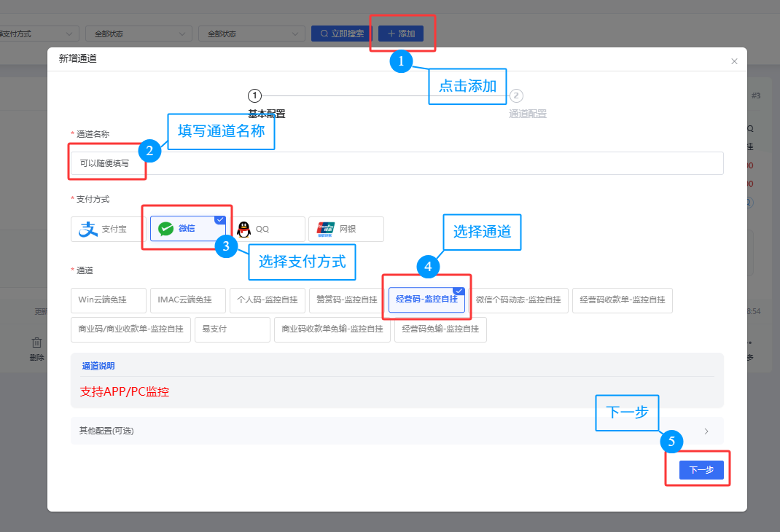This screenshot has height=532, width=780.
Task: Select the 经营码-监控自挂 channel
Action: [426, 300]
